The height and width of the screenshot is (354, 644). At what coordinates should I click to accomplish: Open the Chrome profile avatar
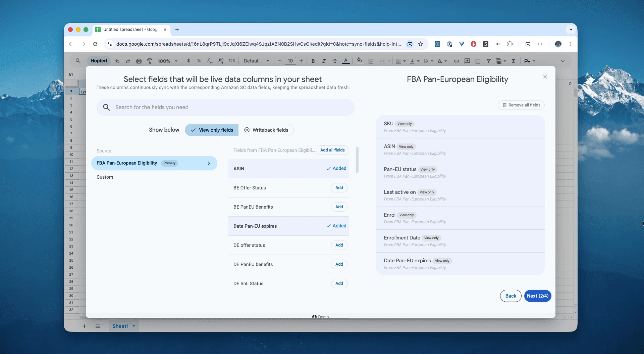coord(558,44)
